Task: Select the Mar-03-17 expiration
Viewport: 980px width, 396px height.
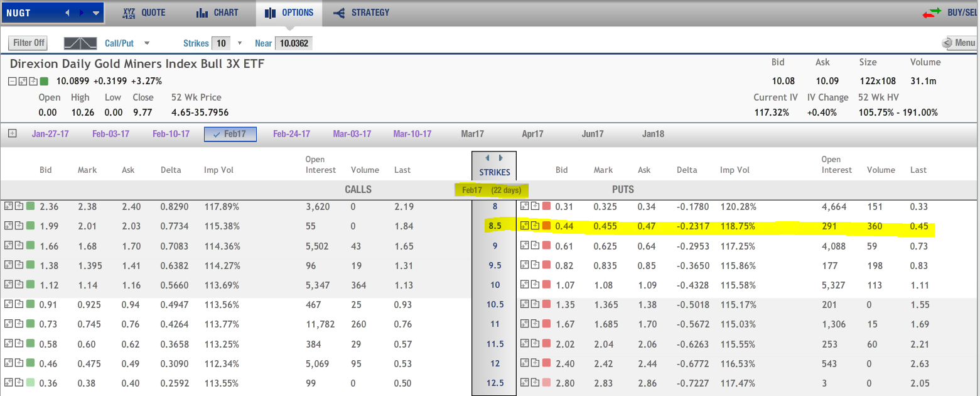Action: click(352, 134)
